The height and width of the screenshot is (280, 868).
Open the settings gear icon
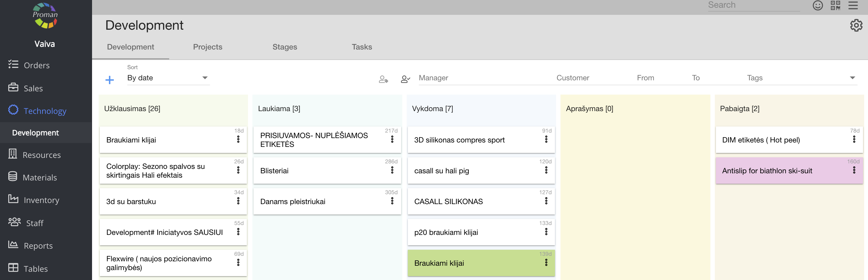pyautogui.click(x=856, y=26)
